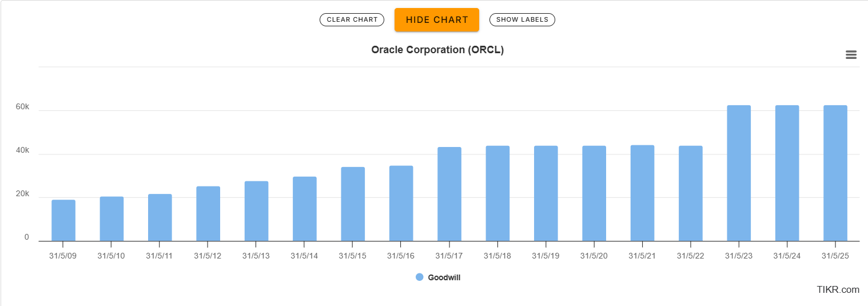Select the Goodwill bar for 31/5/13
The width and height of the screenshot is (868, 306).
click(x=256, y=211)
